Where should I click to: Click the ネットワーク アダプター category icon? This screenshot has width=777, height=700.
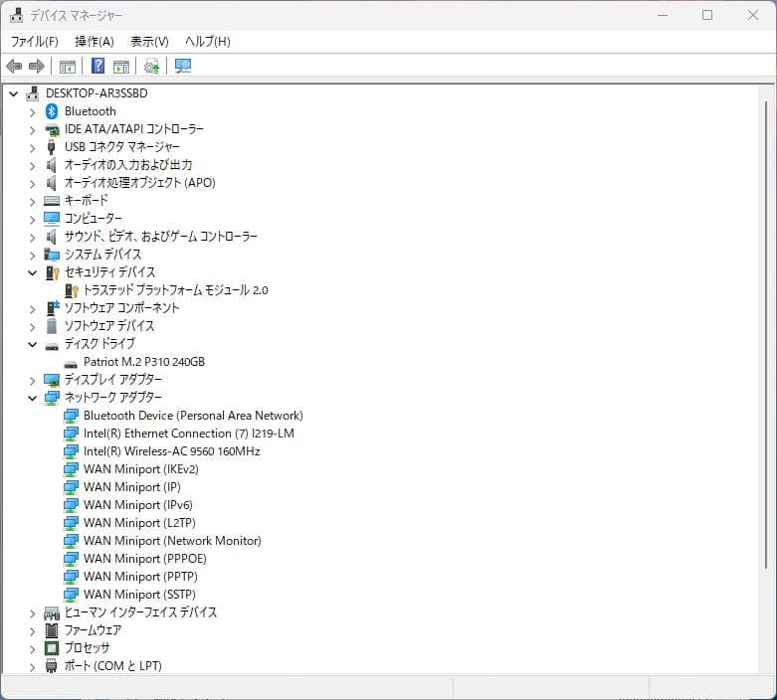click(x=52, y=398)
